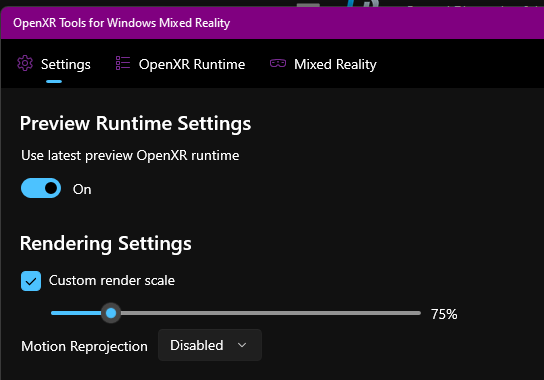This screenshot has height=380, width=544.
Task: Click the Custom render scale text label
Action: pyautogui.click(x=112, y=280)
